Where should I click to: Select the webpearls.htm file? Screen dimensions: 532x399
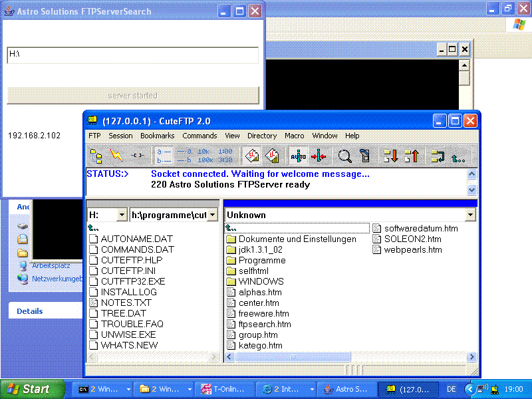click(x=407, y=250)
